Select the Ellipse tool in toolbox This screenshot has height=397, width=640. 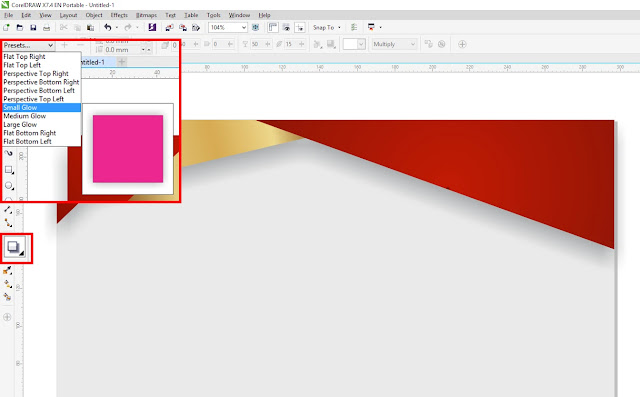pyautogui.click(x=9, y=186)
